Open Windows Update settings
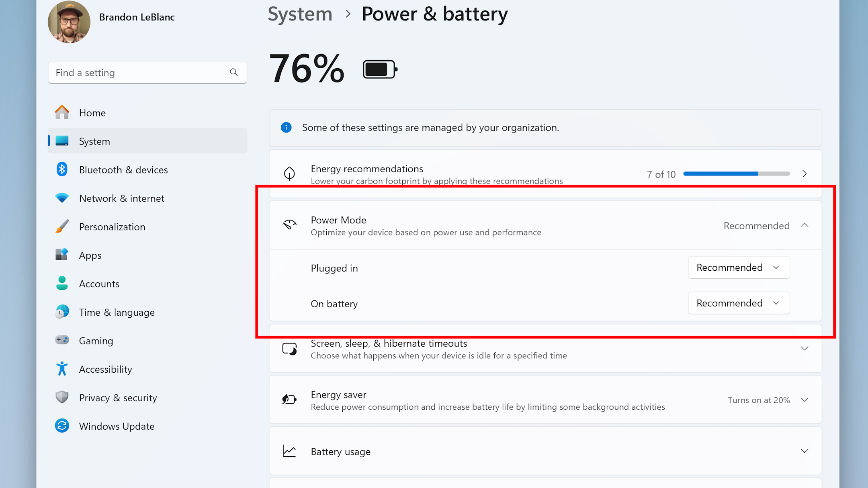The height and width of the screenshot is (488, 868). [x=117, y=426]
